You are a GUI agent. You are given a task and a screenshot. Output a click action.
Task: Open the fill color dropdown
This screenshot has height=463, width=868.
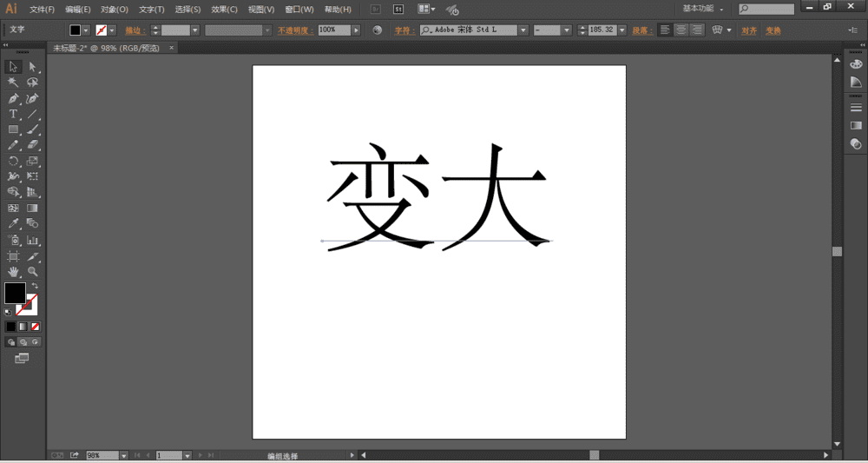click(x=86, y=30)
